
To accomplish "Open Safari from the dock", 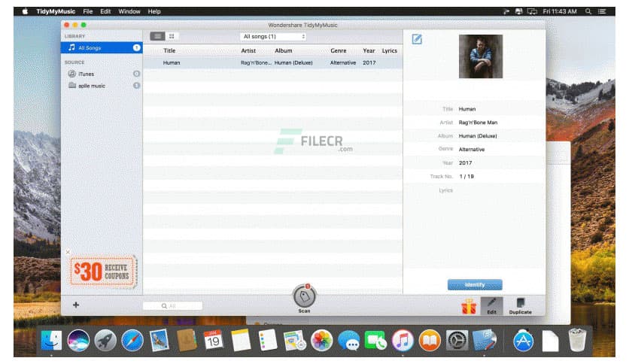I will (132, 341).
